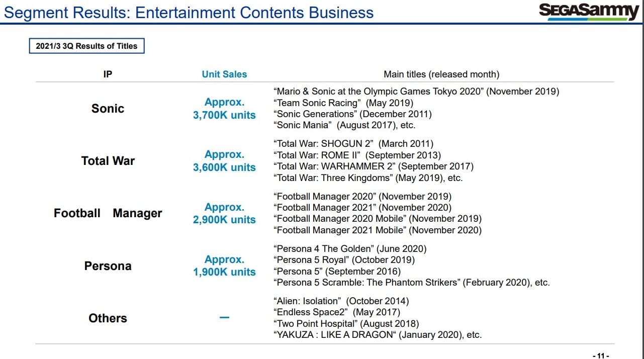Click 'Persona 5 Royal' (October 2019) line
Viewport: 644px width, 359px height.
(344, 260)
